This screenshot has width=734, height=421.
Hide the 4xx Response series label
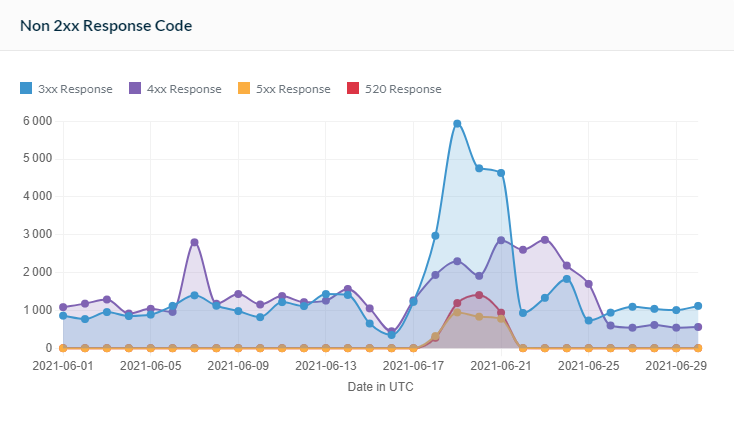183,89
